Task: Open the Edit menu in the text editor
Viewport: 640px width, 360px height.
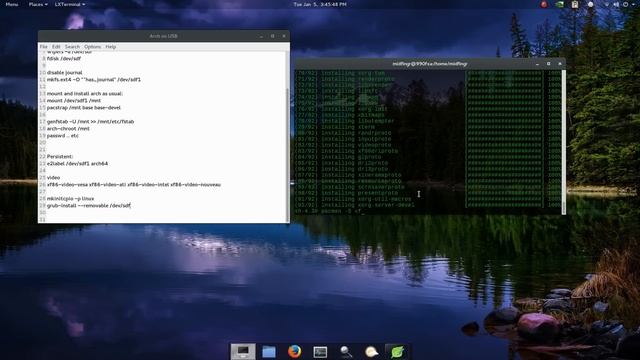Action: (56, 47)
